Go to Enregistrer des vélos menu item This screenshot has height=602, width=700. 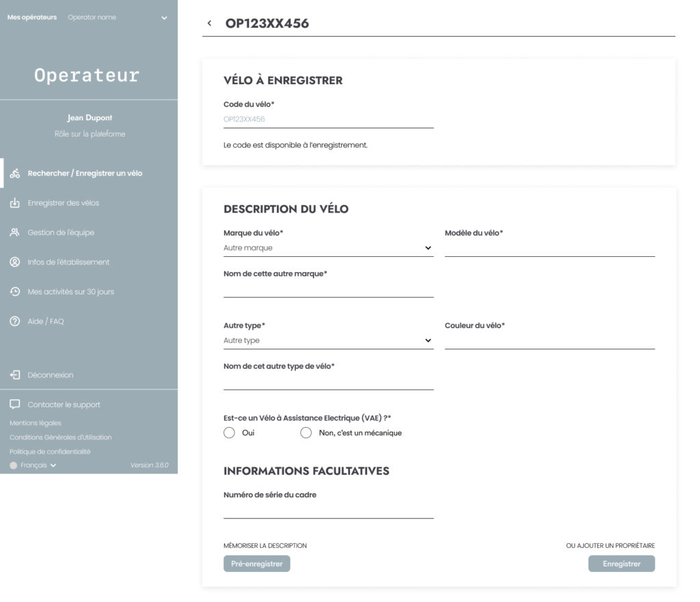64,203
